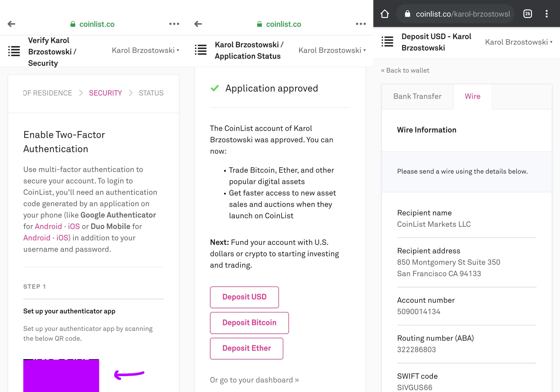The width and height of the screenshot is (560, 392).
Task: Switch to the Wire tab
Action: (472, 96)
